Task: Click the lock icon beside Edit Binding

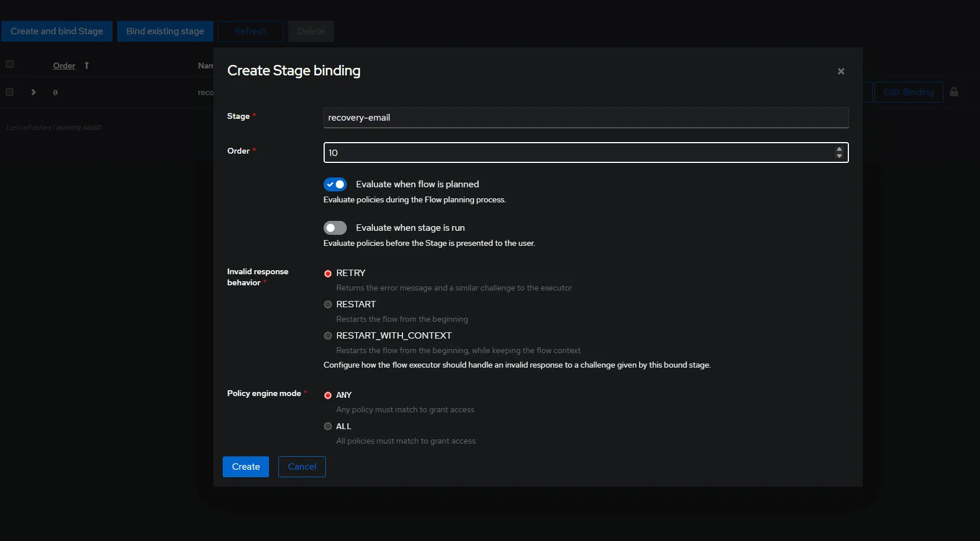Action: 954,92
